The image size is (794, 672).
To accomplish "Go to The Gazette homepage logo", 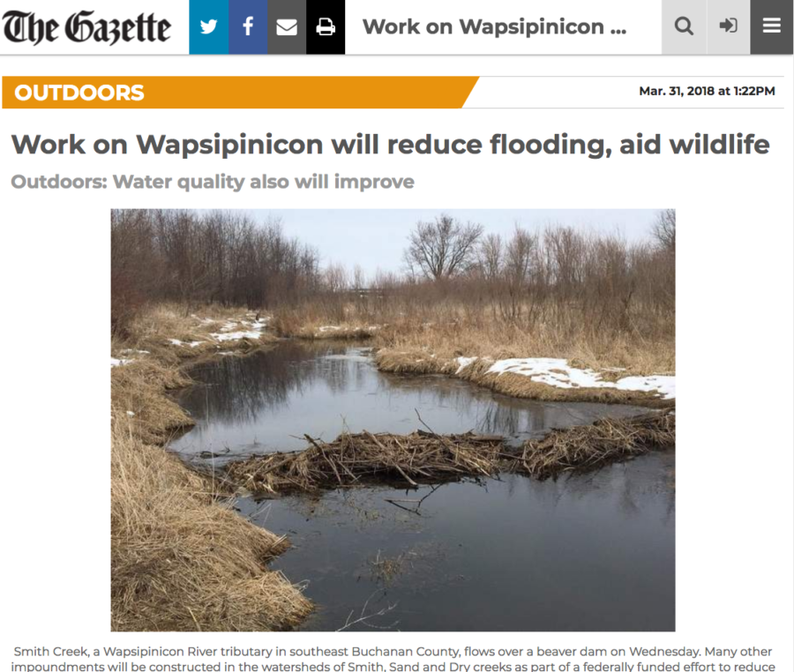I will (x=86, y=27).
